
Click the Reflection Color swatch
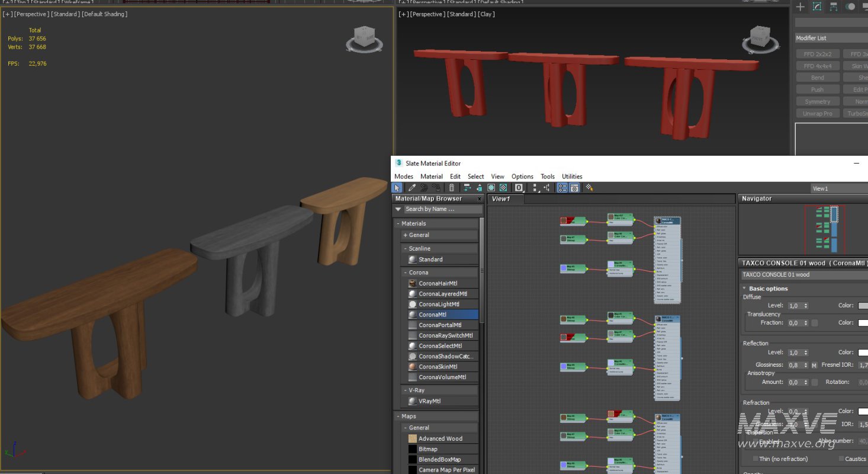(x=863, y=353)
